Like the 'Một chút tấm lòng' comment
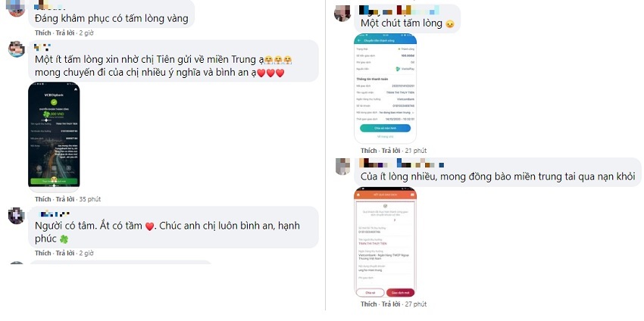Screen dimensions: 644x321 [369, 151]
